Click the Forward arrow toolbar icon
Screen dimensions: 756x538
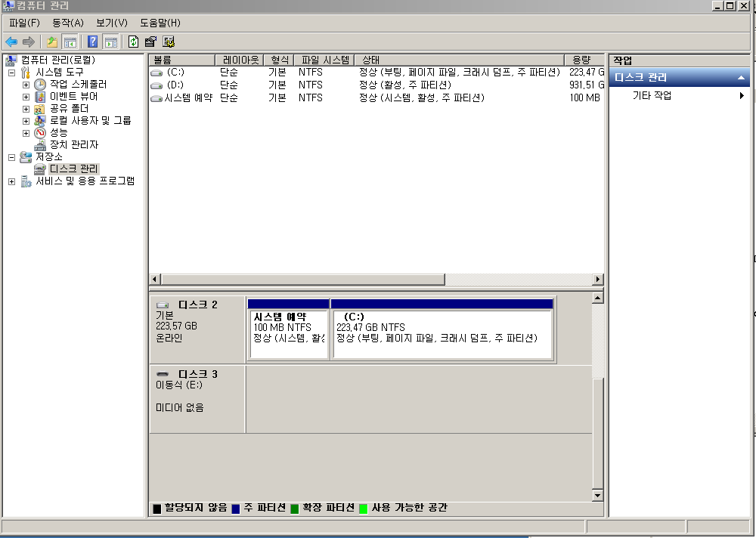[x=29, y=42]
